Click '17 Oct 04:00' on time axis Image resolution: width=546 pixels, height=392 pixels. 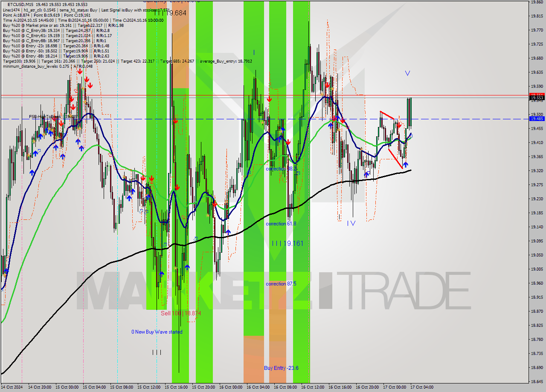pos(422,388)
